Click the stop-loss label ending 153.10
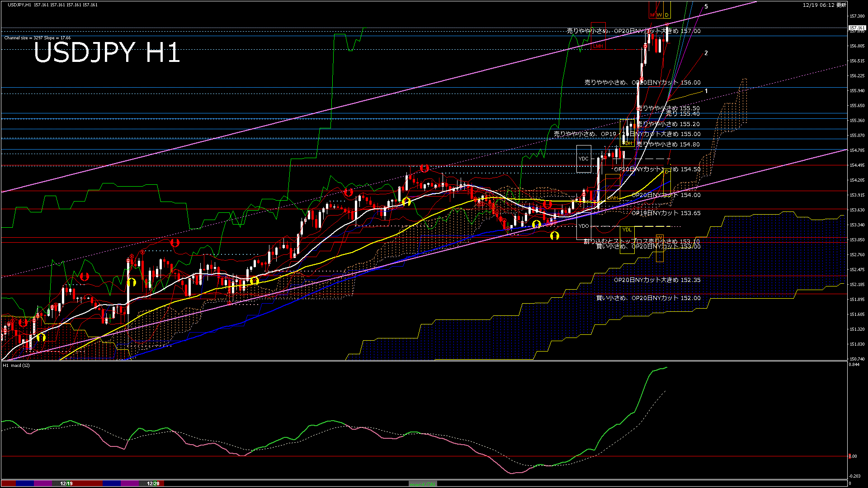The width and height of the screenshot is (868, 488). click(x=642, y=242)
